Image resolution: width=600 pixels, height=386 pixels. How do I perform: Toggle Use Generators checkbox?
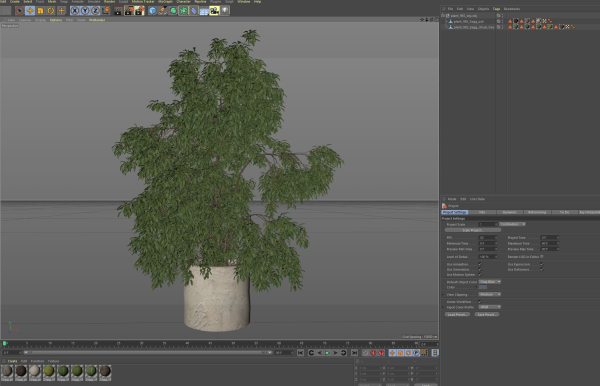tap(480, 269)
